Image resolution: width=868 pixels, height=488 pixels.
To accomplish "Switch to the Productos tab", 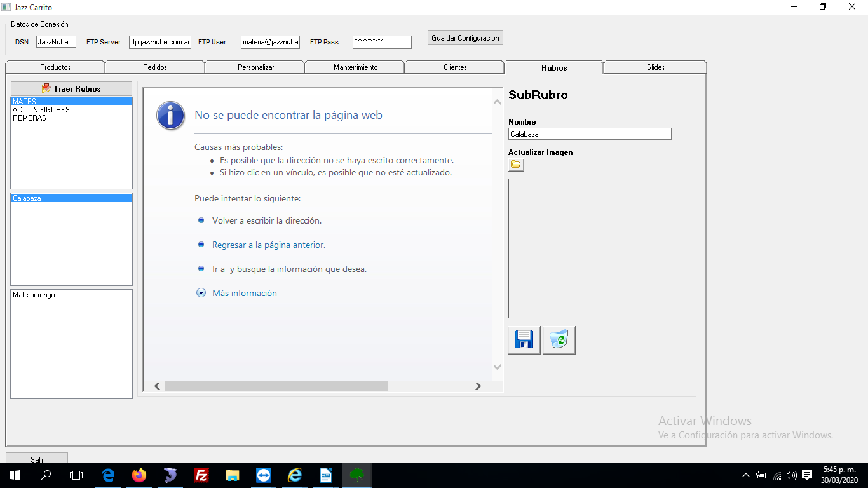I will [55, 67].
